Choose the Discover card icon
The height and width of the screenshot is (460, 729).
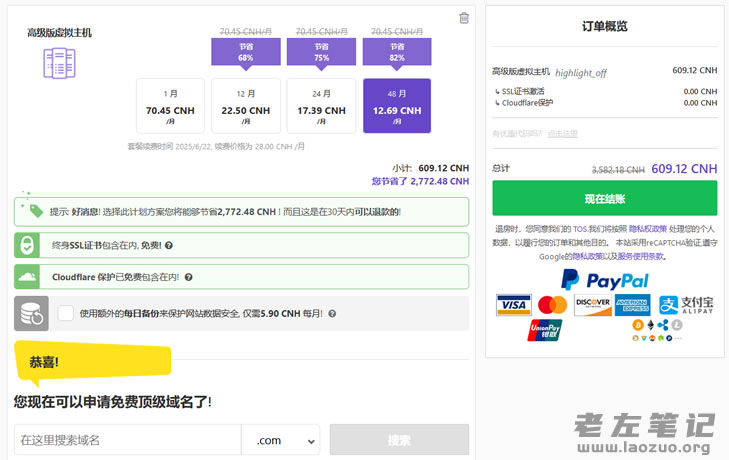(x=592, y=305)
